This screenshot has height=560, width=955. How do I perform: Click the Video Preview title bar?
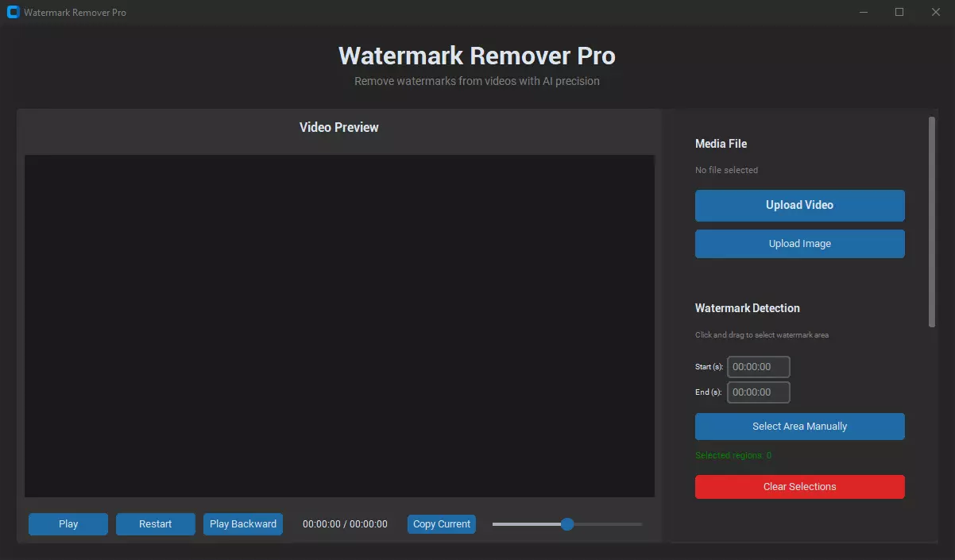339,126
